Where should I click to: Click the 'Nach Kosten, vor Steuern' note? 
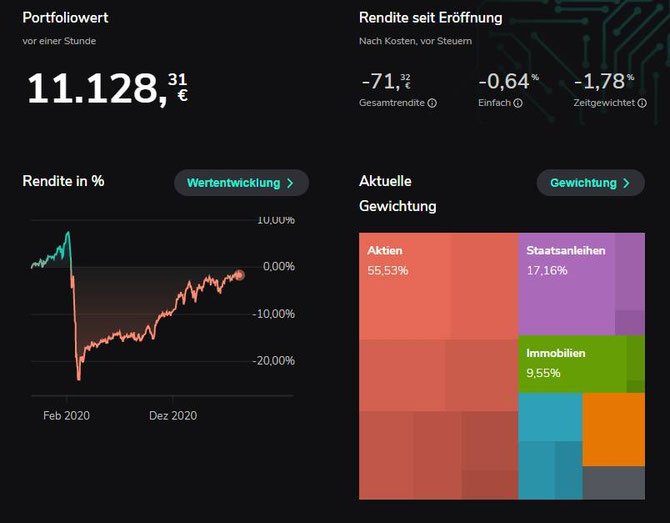(415, 41)
